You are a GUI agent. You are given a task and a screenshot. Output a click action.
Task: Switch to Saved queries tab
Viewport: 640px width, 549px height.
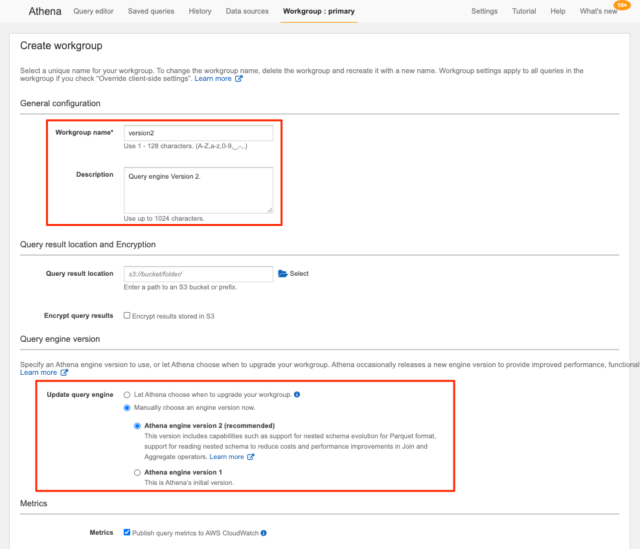point(151,11)
